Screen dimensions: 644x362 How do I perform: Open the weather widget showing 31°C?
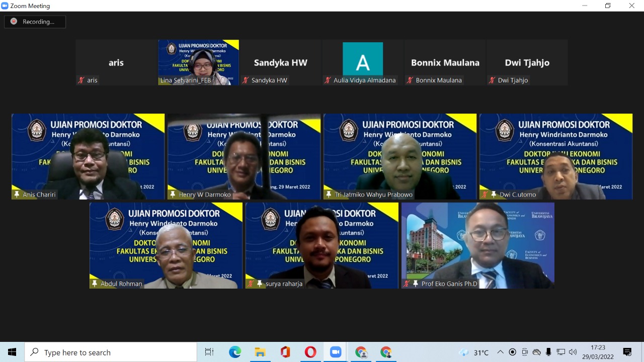click(474, 352)
